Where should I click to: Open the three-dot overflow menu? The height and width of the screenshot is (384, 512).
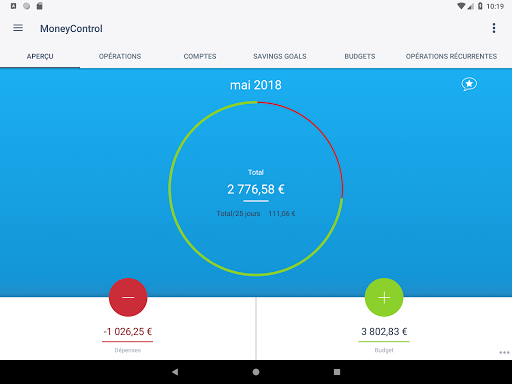click(x=494, y=28)
